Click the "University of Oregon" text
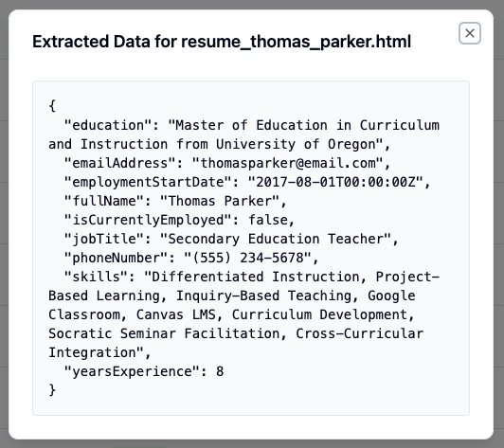The image size is (504, 448). point(296,144)
